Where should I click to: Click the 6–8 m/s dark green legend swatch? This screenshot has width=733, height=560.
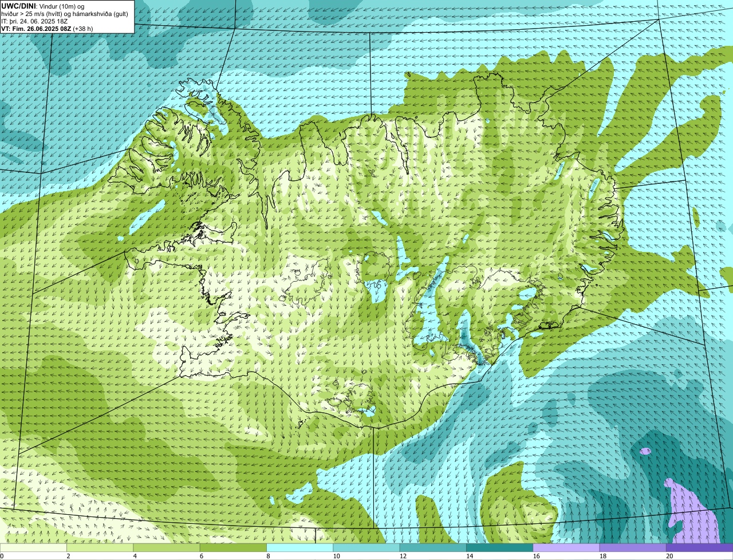(x=233, y=548)
